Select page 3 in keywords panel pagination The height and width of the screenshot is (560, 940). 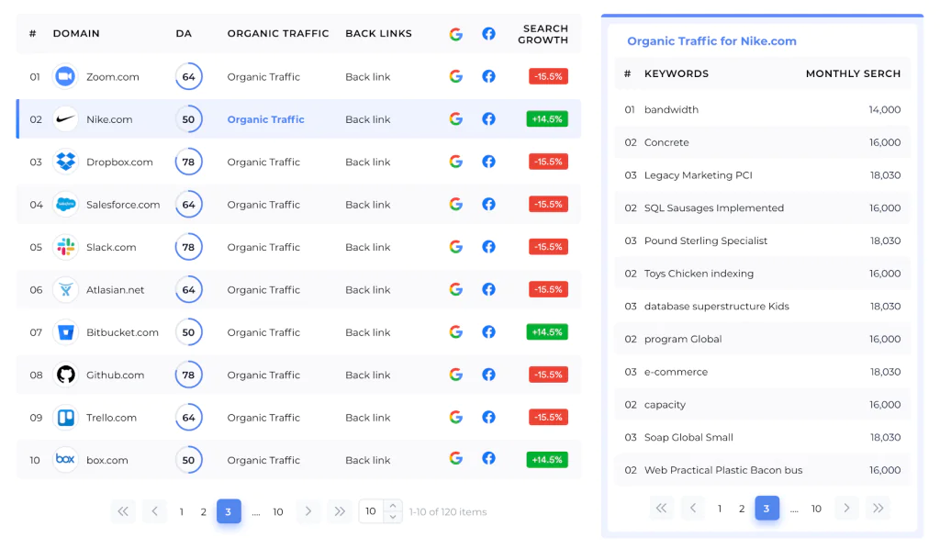tap(767, 508)
